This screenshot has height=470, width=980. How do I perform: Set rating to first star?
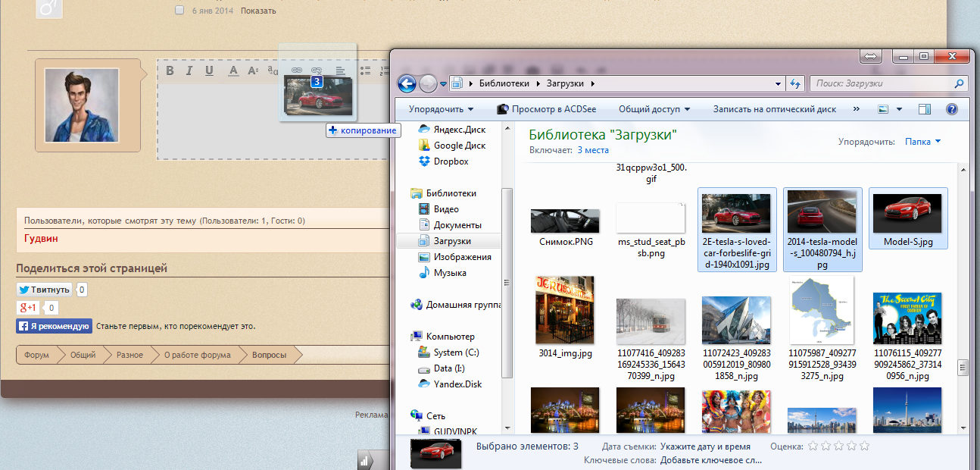[813, 446]
